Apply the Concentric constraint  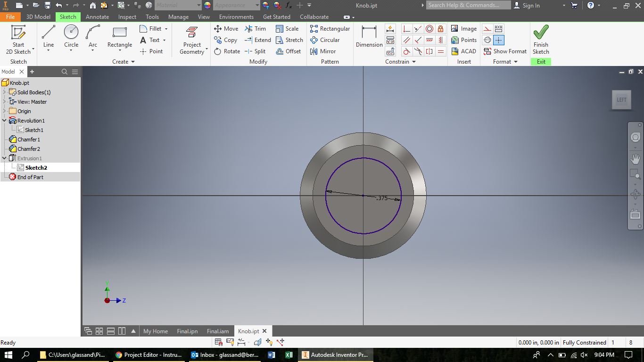point(429,29)
